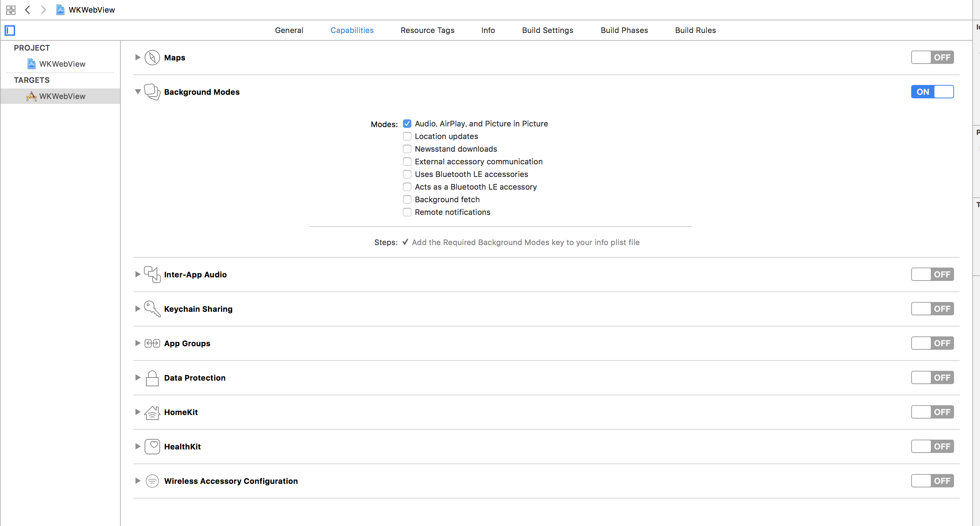Select the WKWebView project row
The height and width of the screenshot is (526, 980).
click(60, 64)
